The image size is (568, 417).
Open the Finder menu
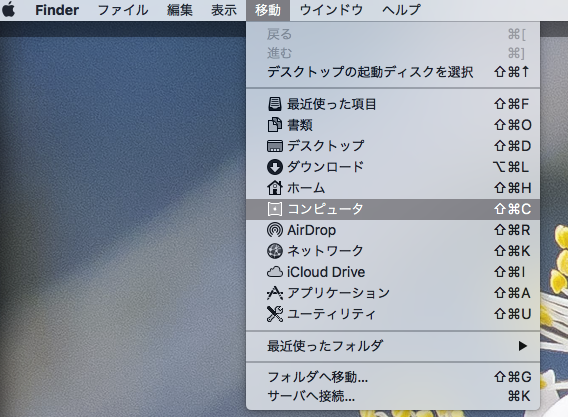pos(57,10)
